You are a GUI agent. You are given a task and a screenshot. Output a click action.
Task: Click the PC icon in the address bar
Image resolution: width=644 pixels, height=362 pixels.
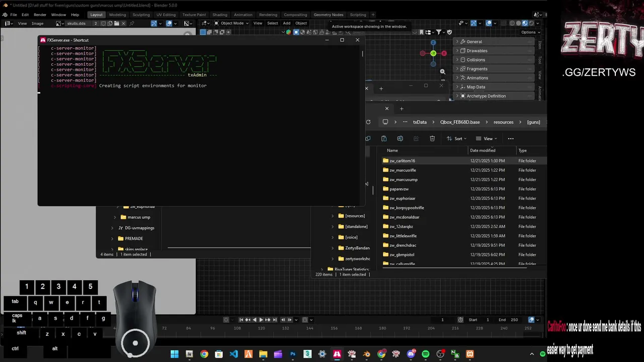pos(385,122)
